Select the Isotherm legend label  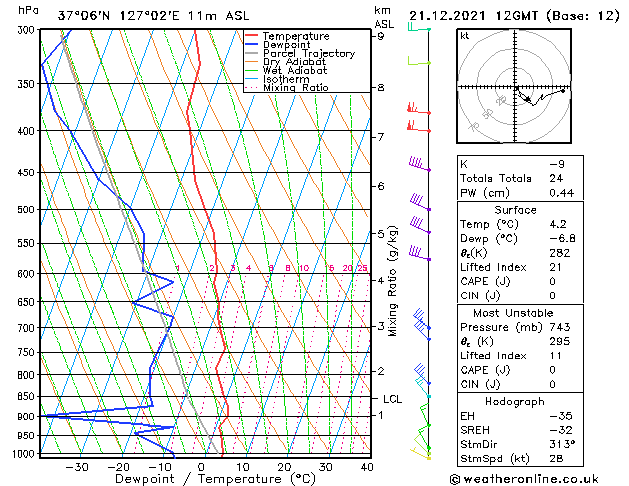tap(286, 79)
